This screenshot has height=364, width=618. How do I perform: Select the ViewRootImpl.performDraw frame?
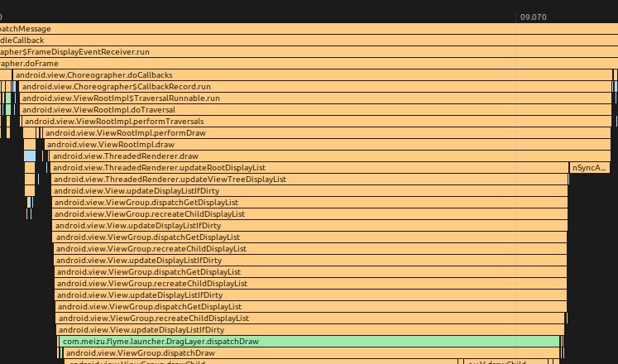(x=327, y=132)
